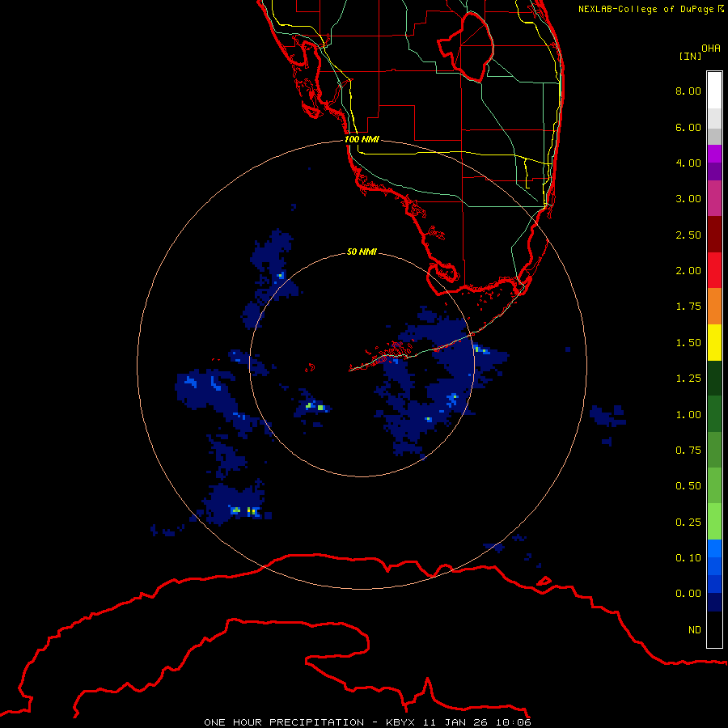Click the [IN] units label
The width and height of the screenshot is (728, 728).
[x=690, y=56]
